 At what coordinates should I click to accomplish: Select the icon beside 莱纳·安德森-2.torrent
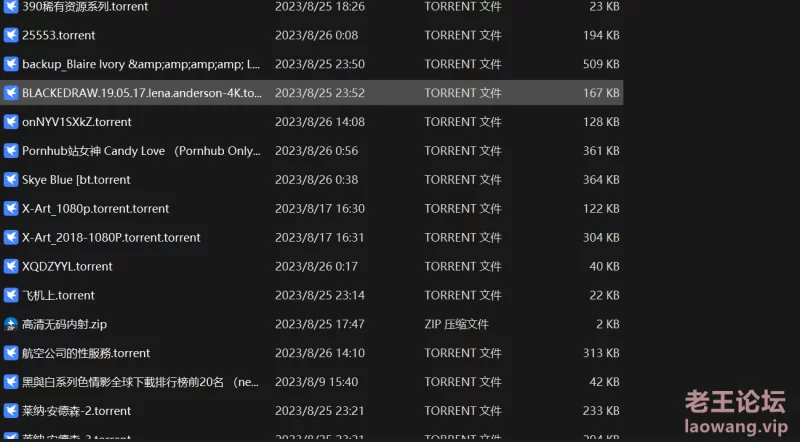(11, 411)
